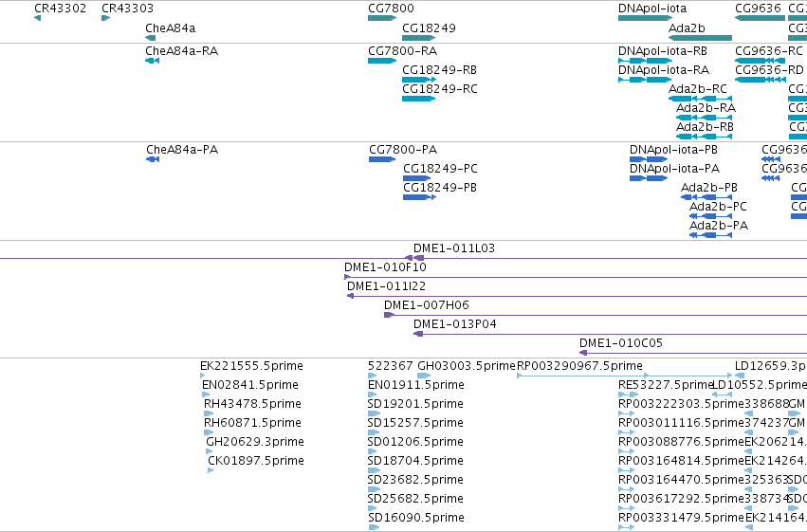Select the CG7800-RA transcript label
The image size is (807, 532).
(x=402, y=51)
